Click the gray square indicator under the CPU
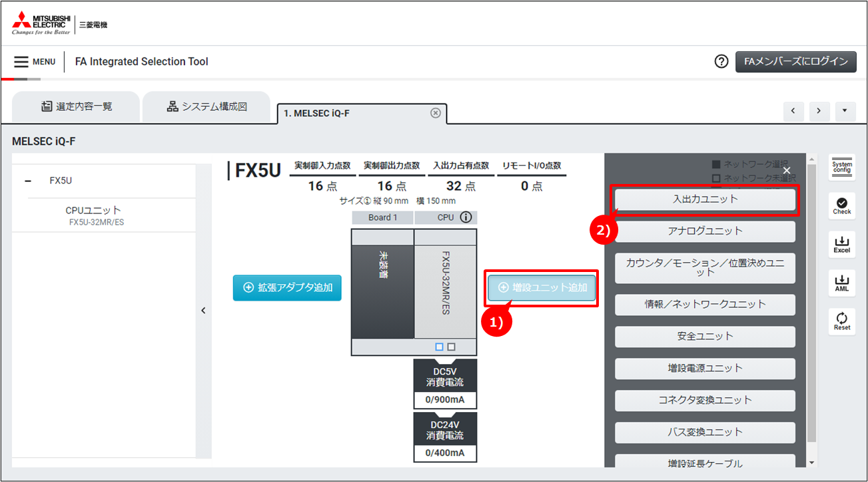 click(x=452, y=347)
